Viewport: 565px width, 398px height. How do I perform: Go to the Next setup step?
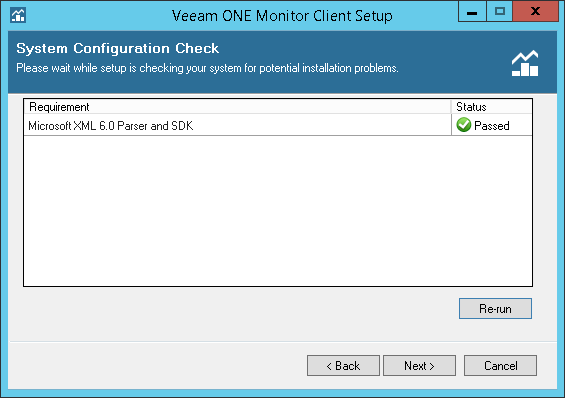pos(419,366)
